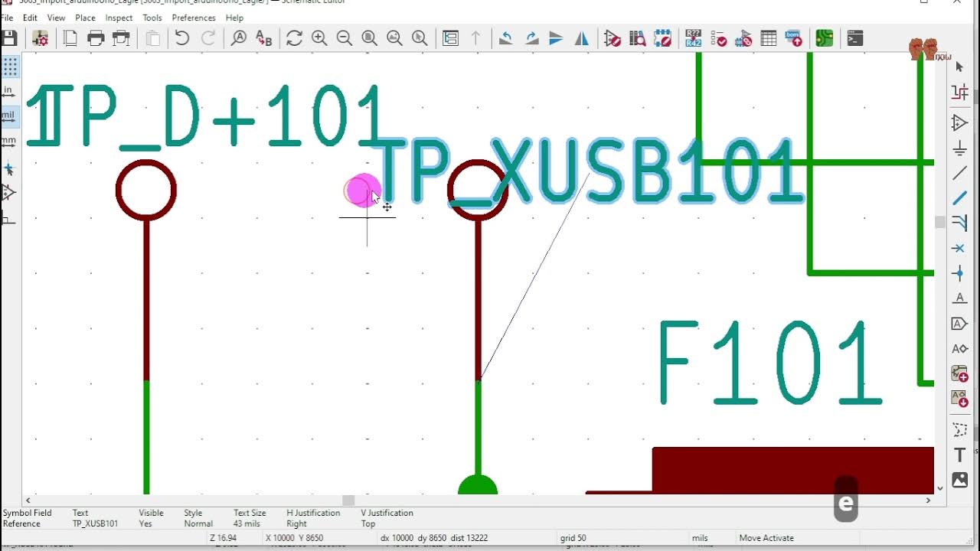Image resolution: width=980 pixels, height=551 pixels.
Task: Activate zoom to selection tool
Action: click(420, 38)
